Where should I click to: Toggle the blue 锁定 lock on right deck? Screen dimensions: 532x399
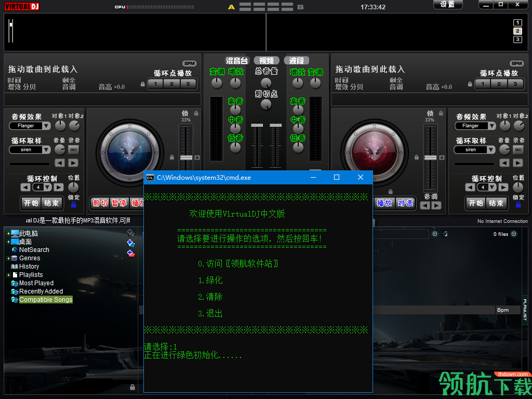(x=518, y=205)
